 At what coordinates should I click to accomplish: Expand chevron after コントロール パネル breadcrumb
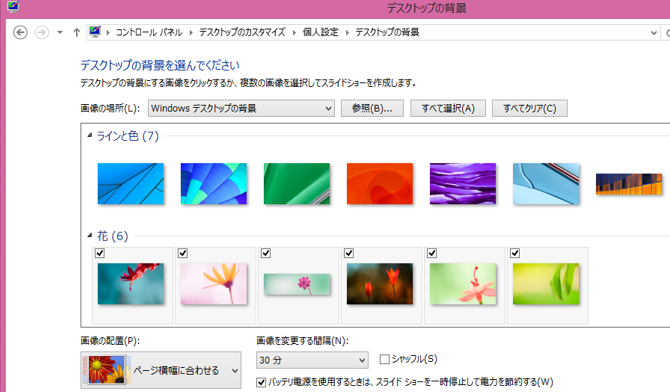191,32
